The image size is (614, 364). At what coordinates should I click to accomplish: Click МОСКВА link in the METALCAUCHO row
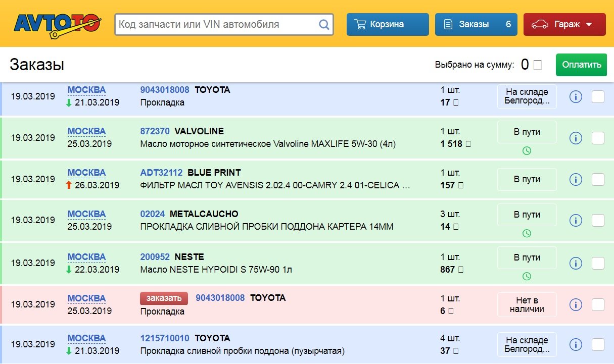coord(87,214)
